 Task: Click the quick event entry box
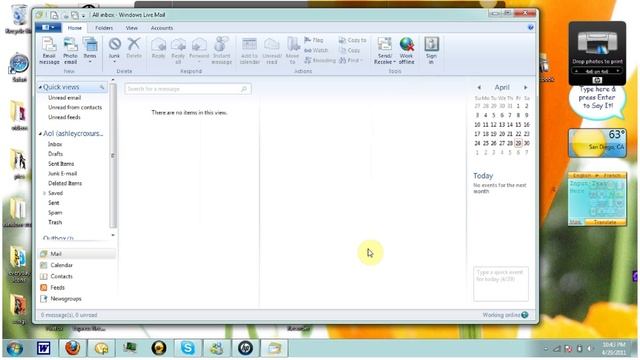pyautogui.click(x=501, y=284)
